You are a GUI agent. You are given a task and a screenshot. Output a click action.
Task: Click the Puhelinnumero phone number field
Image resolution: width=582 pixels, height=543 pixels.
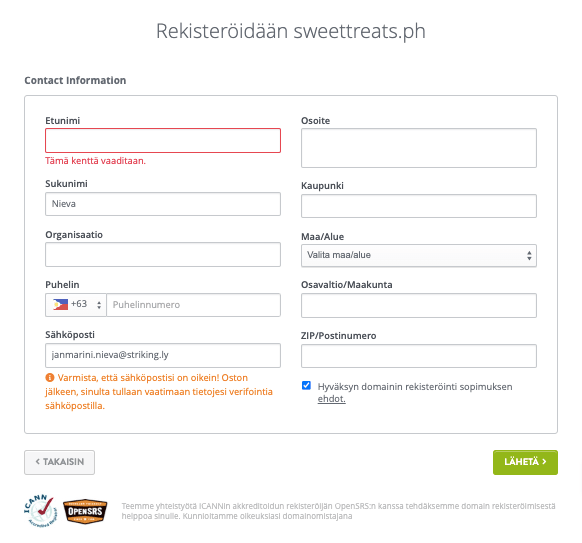[193, 305]
